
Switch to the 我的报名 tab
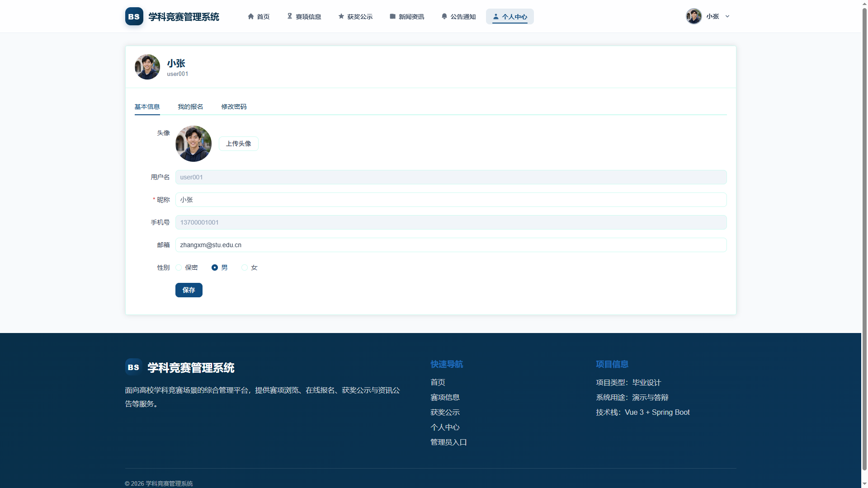[190, 107]
